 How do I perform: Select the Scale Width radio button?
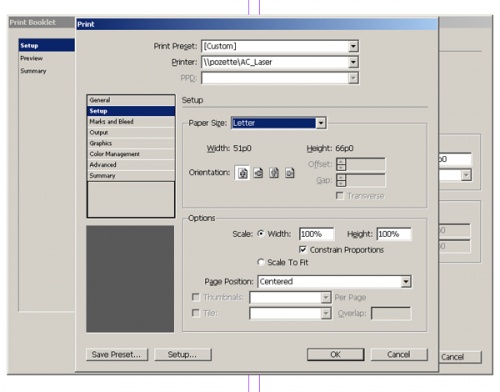click(261, 234)
